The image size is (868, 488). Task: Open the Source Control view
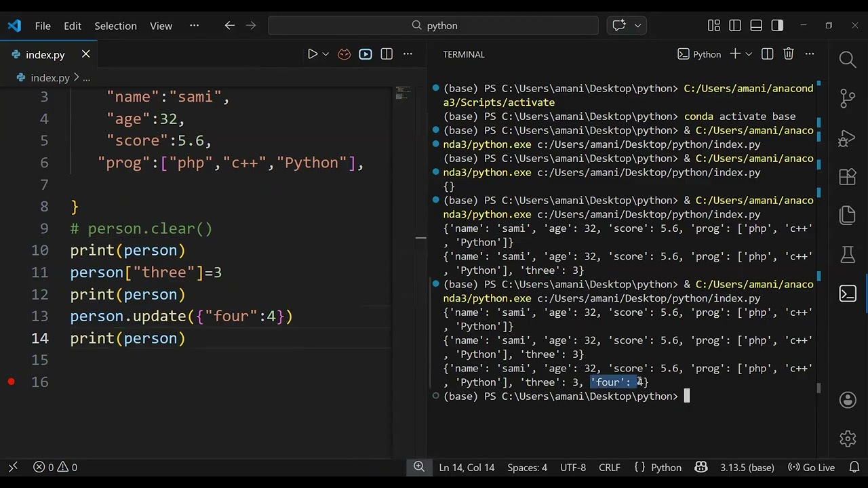(x=848, y=98)
